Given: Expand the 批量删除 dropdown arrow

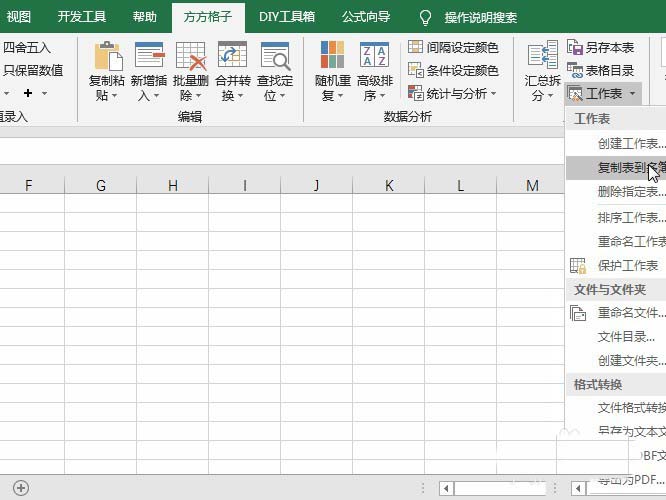Looking at the screenshot, I should (x=198, y=96).
